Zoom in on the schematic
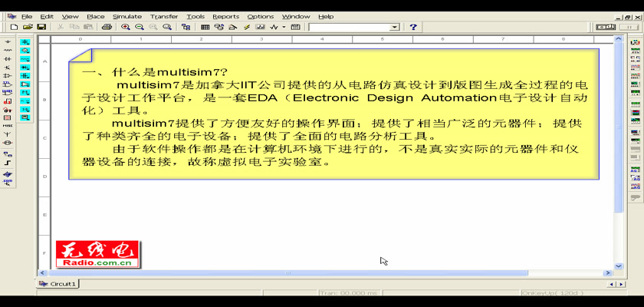 [x=126, y=27]
